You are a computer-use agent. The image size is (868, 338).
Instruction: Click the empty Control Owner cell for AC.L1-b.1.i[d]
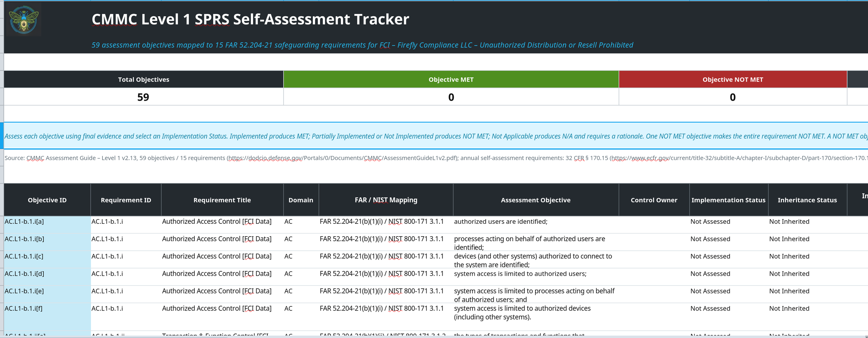654,277
